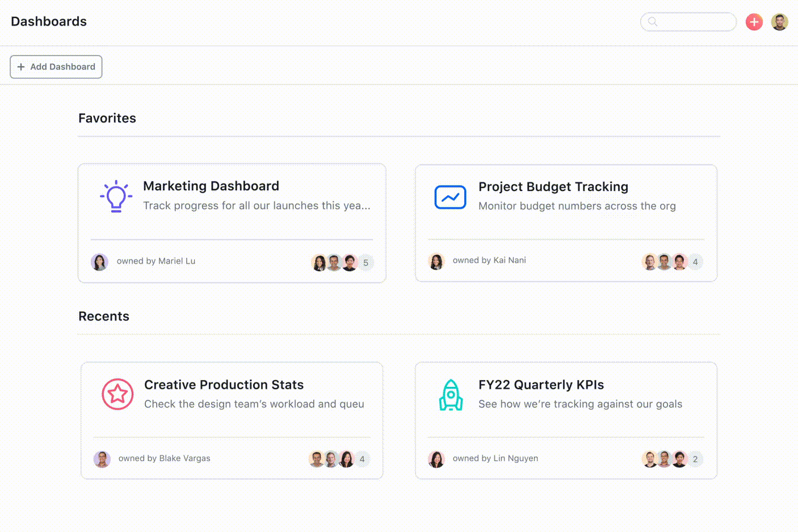This screenshot has width=798, height=532.
Task: Click member count 2 on FY22 Quarterly KPIs
Action: (695, 459)
